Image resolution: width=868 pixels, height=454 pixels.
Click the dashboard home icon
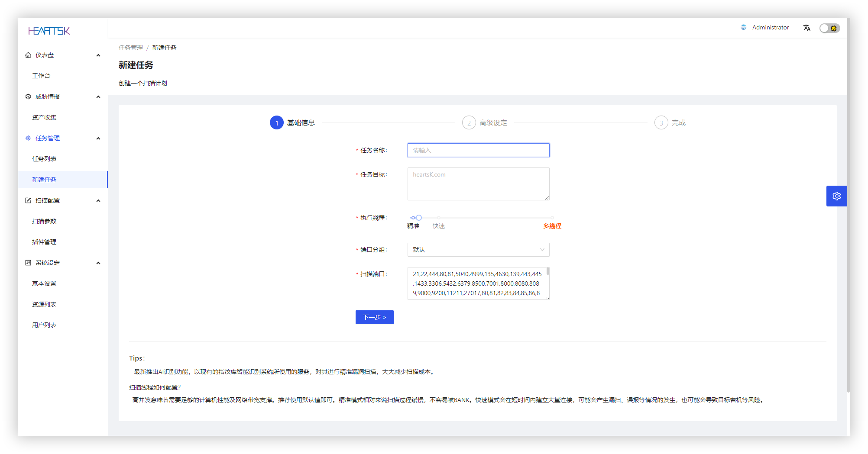click(x=28, y=55)
